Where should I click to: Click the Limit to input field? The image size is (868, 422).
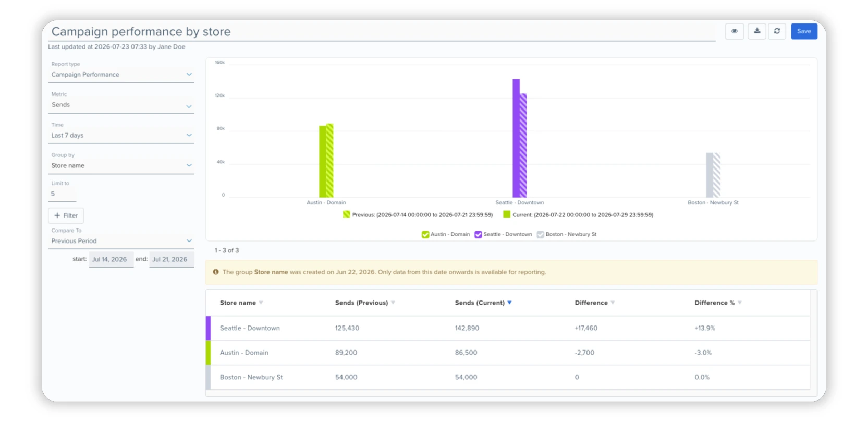[x=63, y=194]
